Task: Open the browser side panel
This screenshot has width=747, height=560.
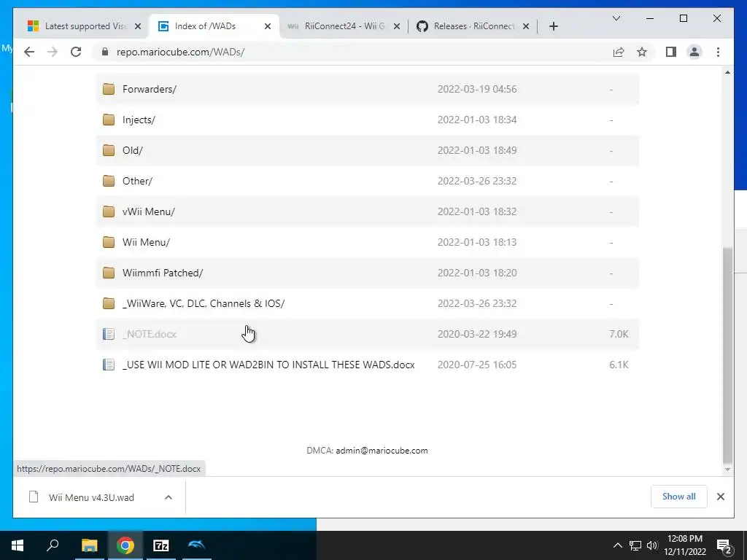Action: 671,52
